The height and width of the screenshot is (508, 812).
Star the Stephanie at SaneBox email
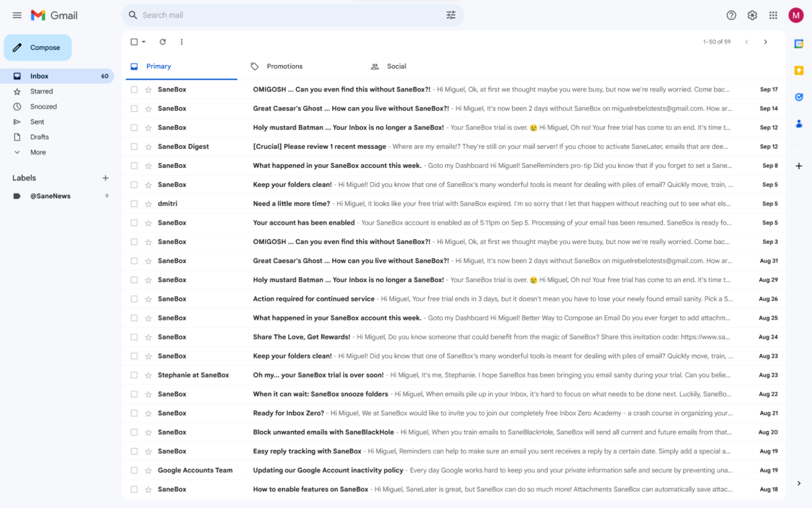[148, 375]
